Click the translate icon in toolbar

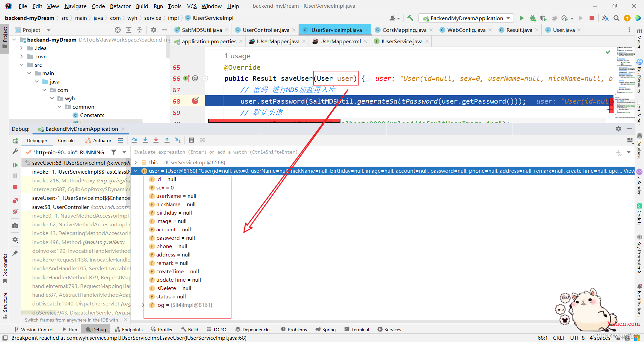click(605, 18)
